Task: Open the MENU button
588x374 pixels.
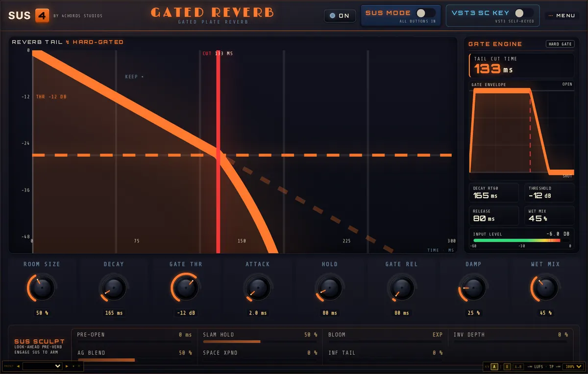Action: click(562, 16)
